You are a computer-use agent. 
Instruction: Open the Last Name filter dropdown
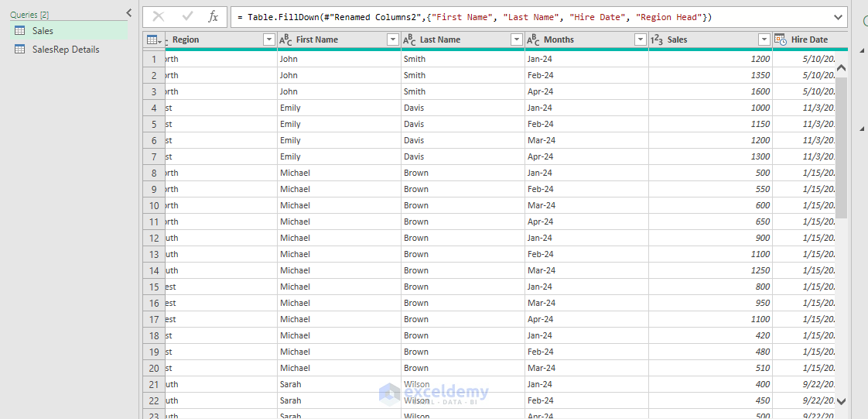click(517, 40)
